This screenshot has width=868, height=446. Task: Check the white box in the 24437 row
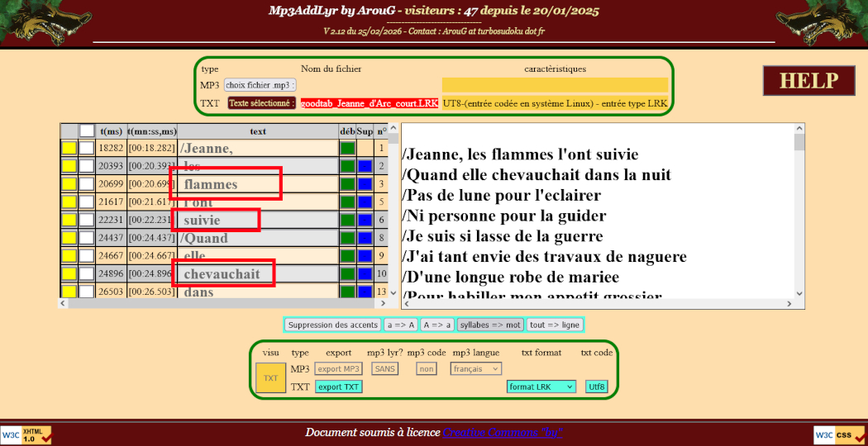click(x=87, y=239)
